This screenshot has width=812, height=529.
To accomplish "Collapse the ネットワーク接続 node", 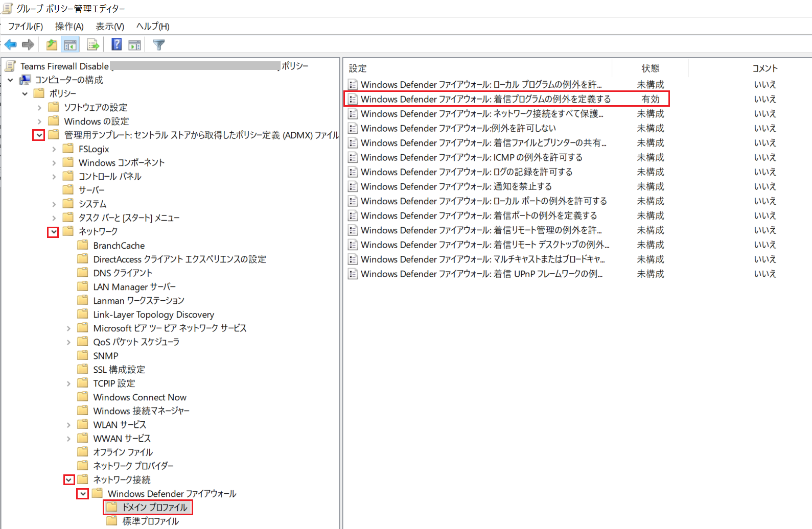I will 68,480.
